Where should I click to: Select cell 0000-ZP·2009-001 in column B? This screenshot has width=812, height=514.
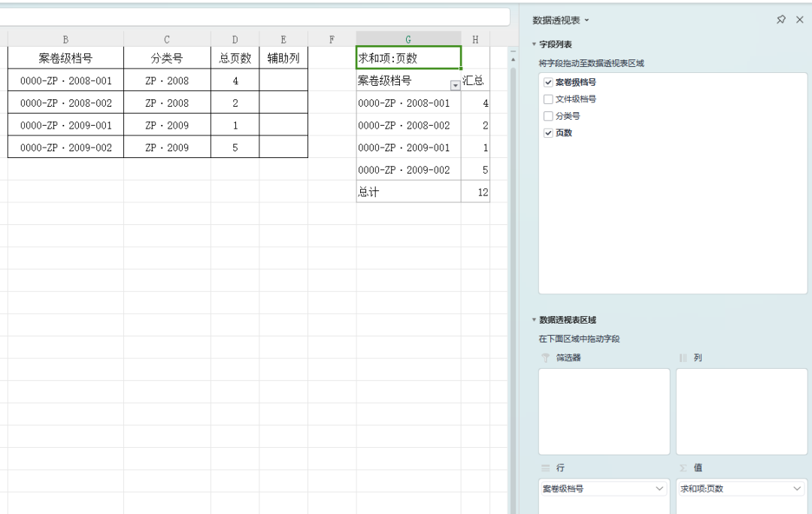pyautogui.click(x=65, y=125)
